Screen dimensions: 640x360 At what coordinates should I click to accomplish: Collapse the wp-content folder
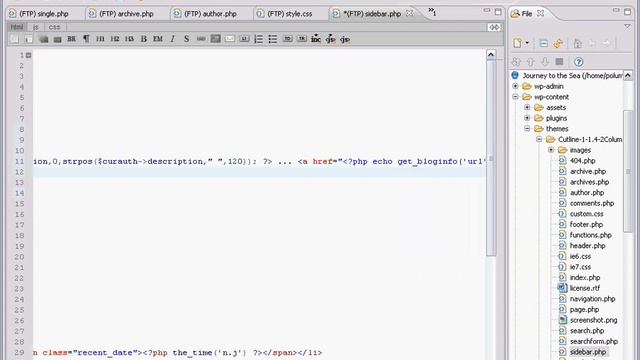515,97
